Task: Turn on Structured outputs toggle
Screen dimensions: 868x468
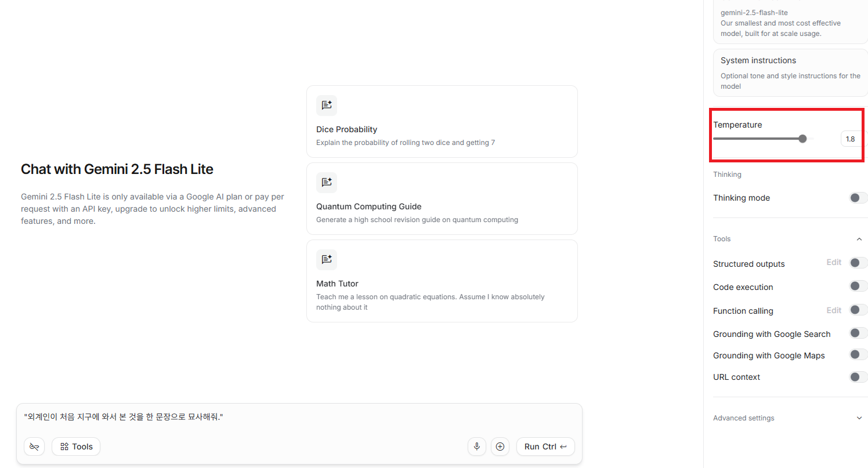Action: [858, 263]
